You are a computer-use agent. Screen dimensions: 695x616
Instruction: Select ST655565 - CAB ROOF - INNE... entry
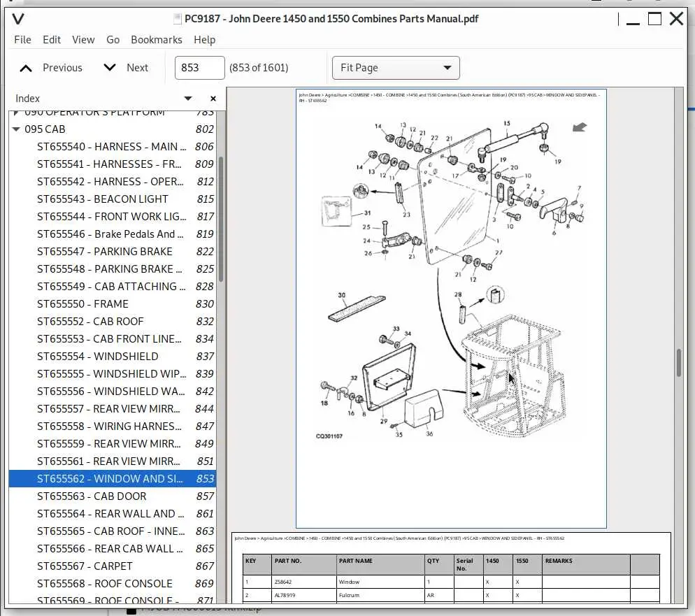point(113,531)
